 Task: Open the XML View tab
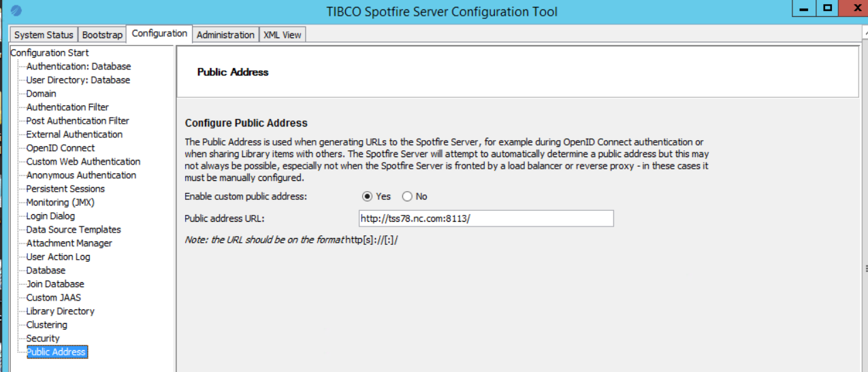[282, 35]
